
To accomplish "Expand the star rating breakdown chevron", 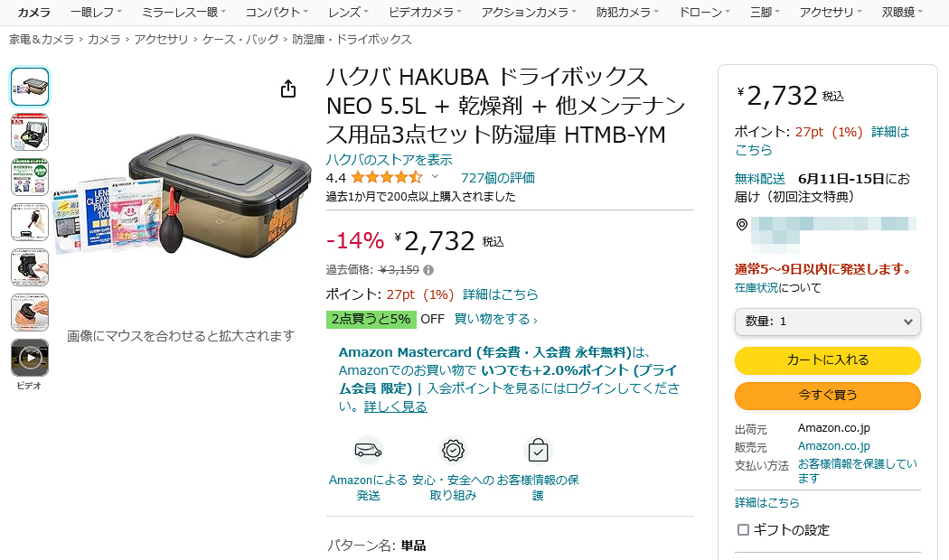I will pos(435,177).
